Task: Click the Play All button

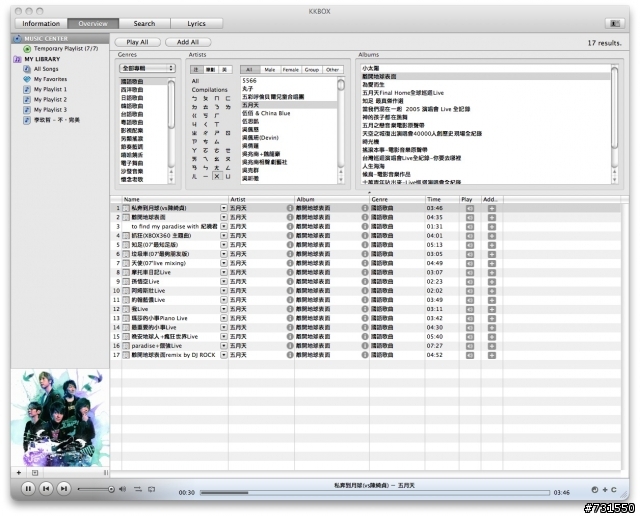Action: (x=138, y=42)
